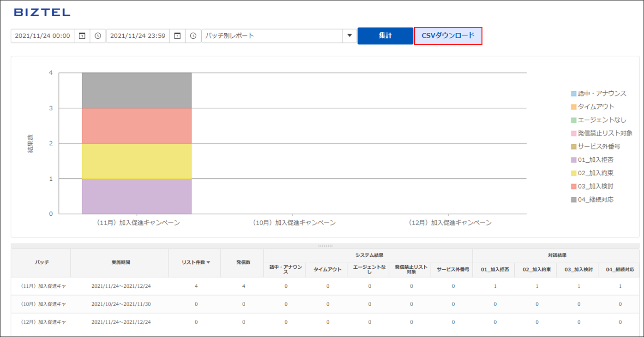
Task: Click the サービス外番号 column header
Action: click(452, 270)
